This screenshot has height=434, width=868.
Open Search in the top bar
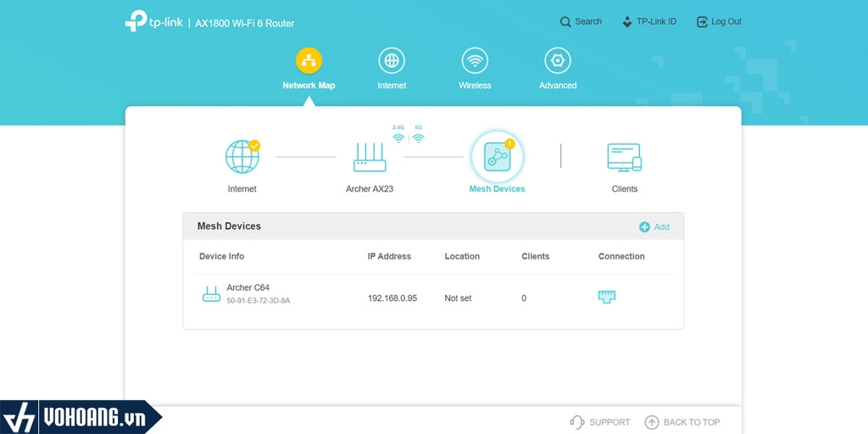[581, 21]
